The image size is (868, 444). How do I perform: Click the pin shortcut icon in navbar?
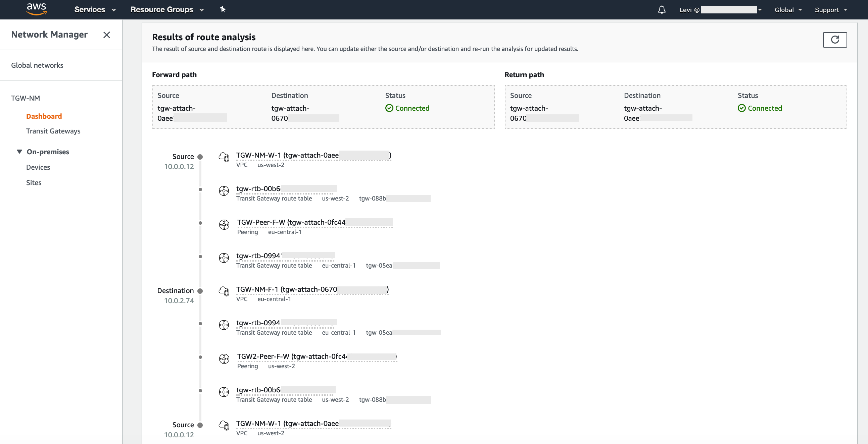point(223,9)
